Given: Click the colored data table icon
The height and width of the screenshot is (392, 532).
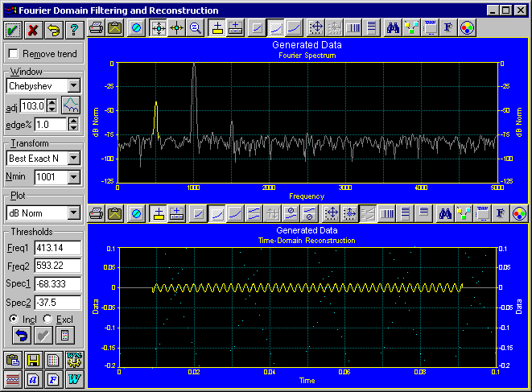Looking at the screenshot, I should (x=53, y=360).
